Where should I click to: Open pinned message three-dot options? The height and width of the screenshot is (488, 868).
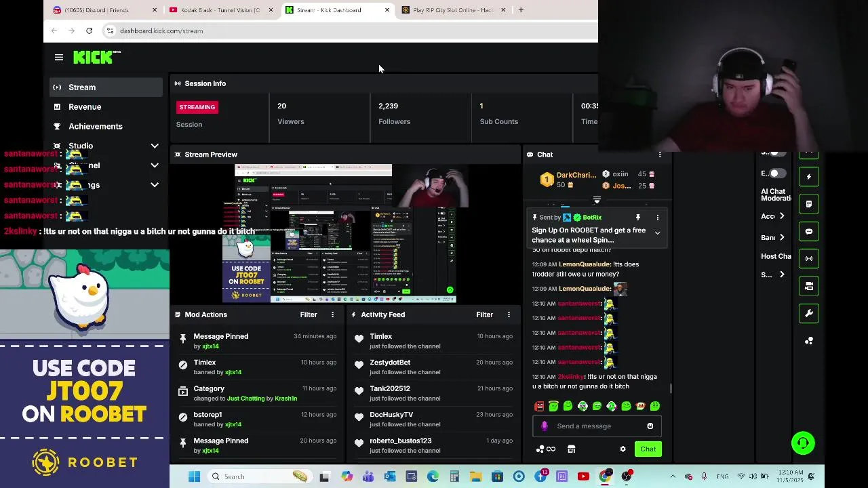click(657, 218)
